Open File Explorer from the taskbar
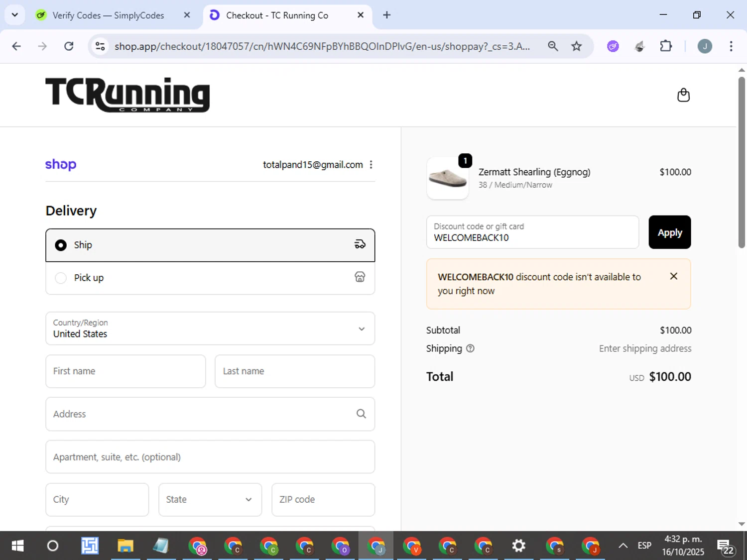Viewport: 747px width, 560px height. coord(125,546)
